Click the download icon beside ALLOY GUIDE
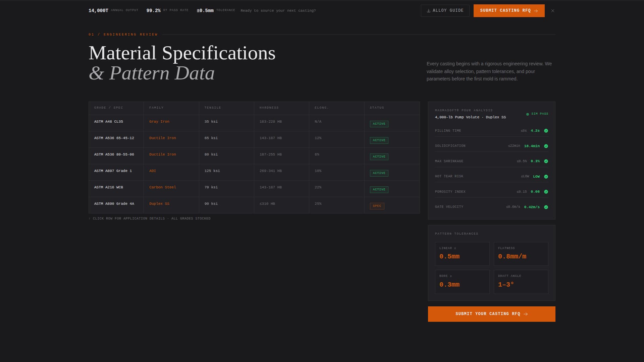 [x=429, y=10]
